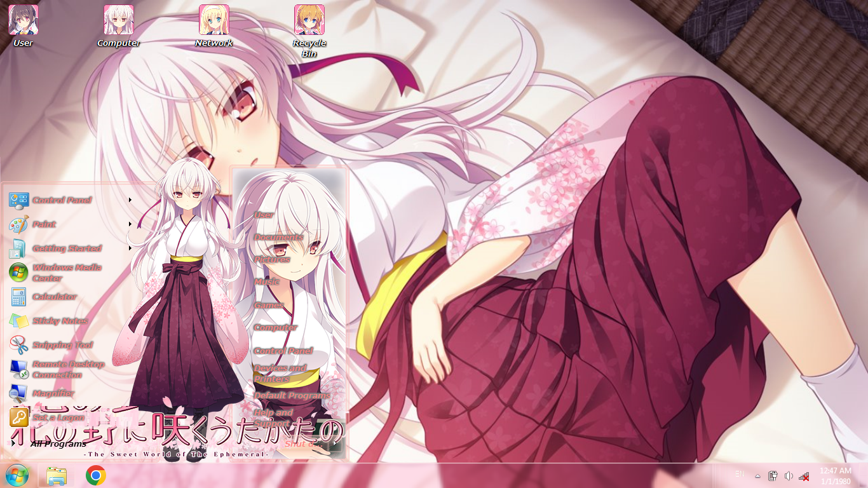Open Control Panel from the Start menu right pane
Viewport: 868px width, 488px height.
[x=283, y=351]
